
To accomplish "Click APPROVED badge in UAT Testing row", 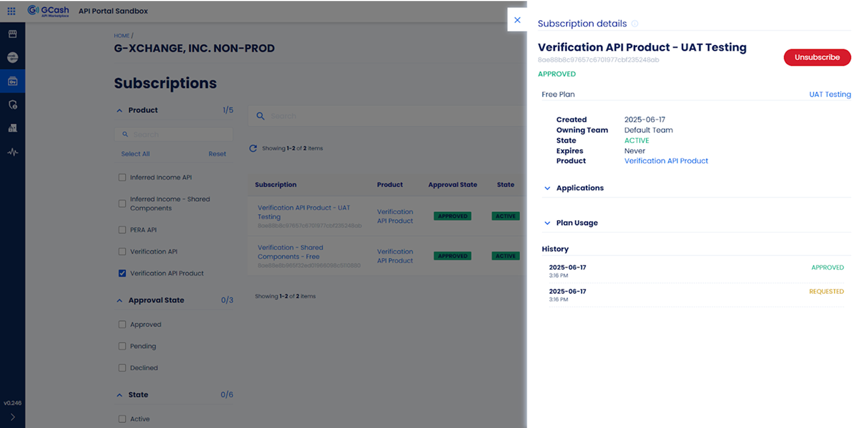I will pos(452,216).
